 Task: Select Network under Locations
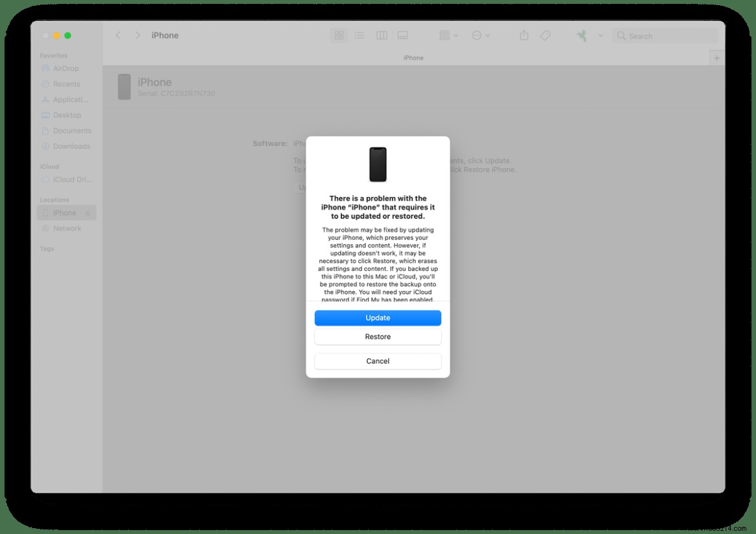click(67, 228)
